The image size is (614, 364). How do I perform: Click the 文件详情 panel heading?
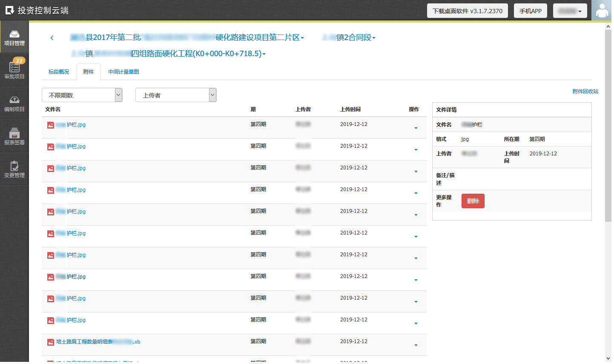[446, 110]
